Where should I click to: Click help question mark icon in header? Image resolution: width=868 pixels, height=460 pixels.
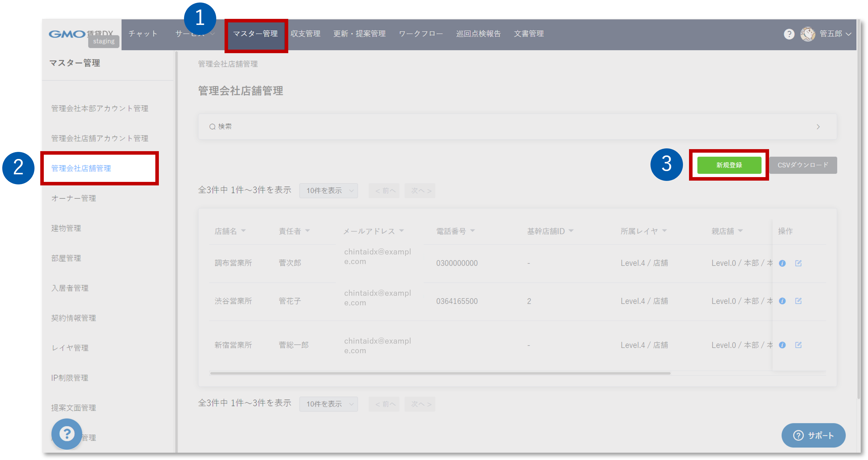tap(789, 34)
